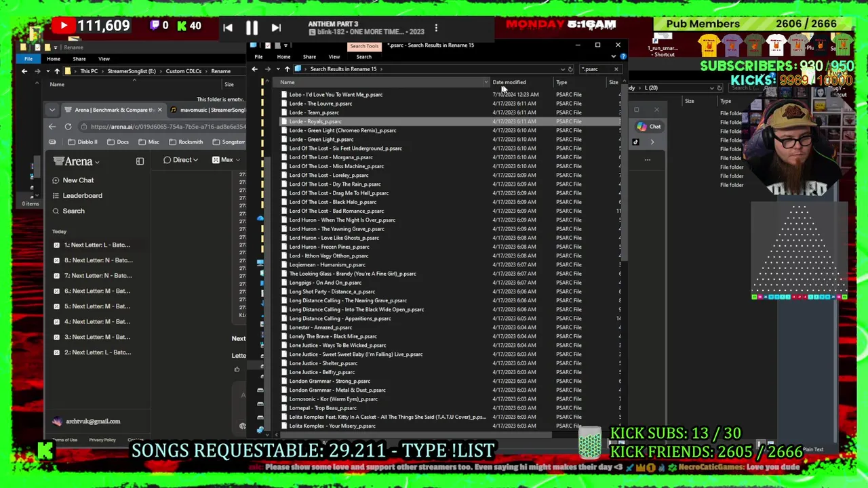Viewport: 868px width, 488px height.
Task: Close the Arena browser tab
Action: 159,110
